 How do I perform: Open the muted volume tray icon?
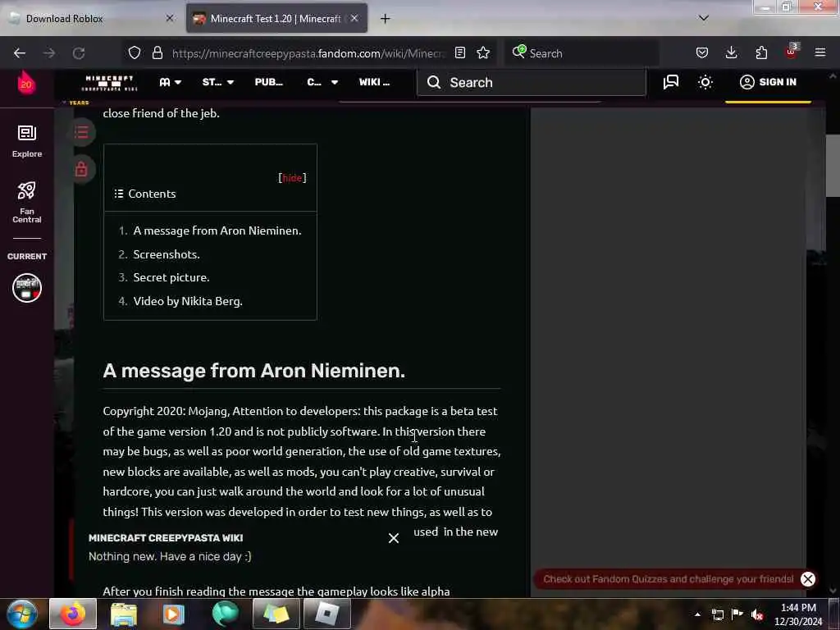tap(757, 614)
